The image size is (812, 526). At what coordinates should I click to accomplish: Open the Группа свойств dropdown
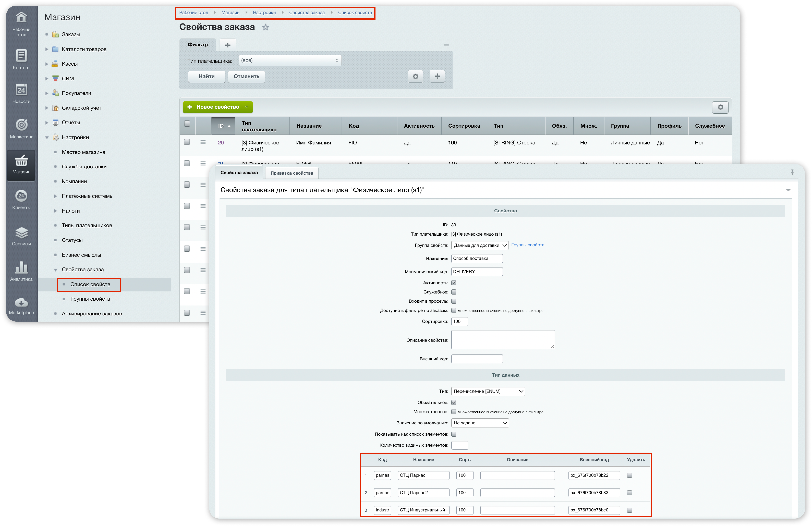[480, 245]
